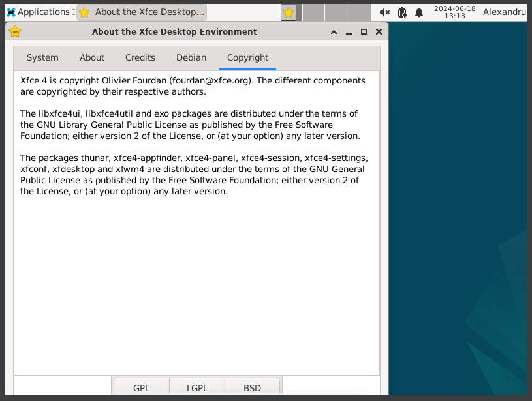Screen dimensions: 532x401
Task: Click the yellow star launcher in the panel
Action: (x=288, y=12)
